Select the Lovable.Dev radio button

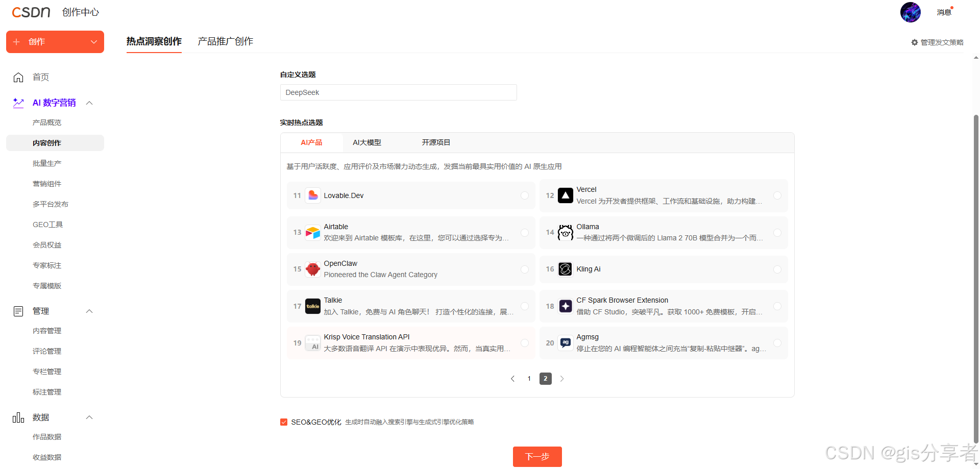[525, 195]
